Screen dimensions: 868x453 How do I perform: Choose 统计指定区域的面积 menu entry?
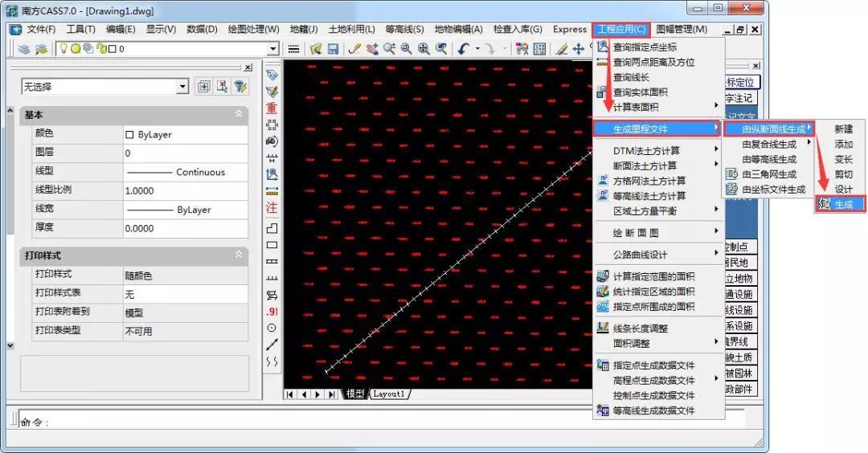[x=658, y=292]
